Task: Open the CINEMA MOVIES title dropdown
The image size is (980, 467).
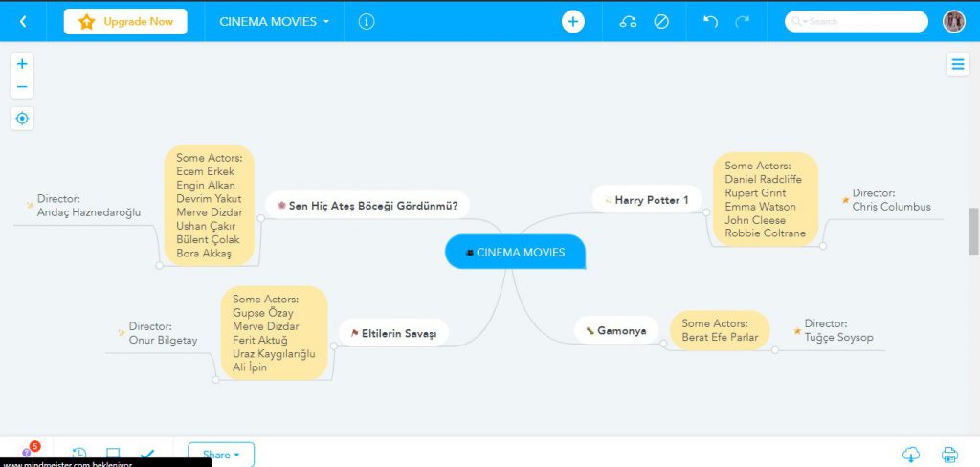Action: (274, 21)
